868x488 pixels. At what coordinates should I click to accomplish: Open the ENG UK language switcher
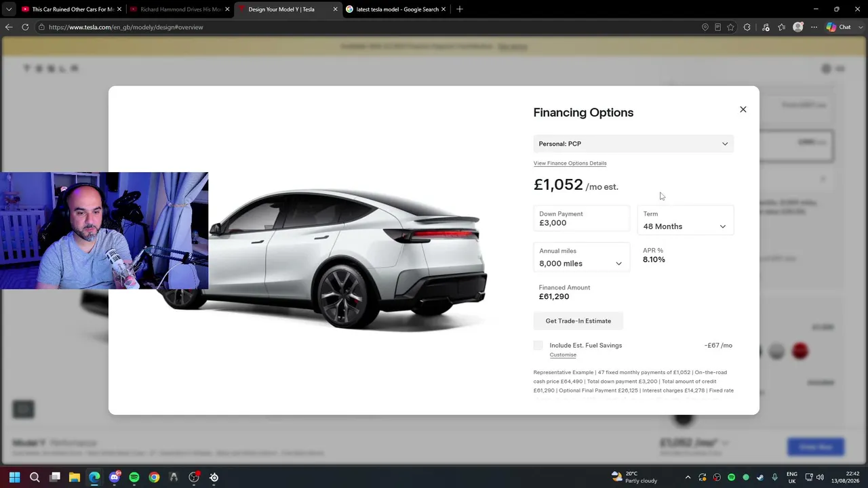pos(792,477)
